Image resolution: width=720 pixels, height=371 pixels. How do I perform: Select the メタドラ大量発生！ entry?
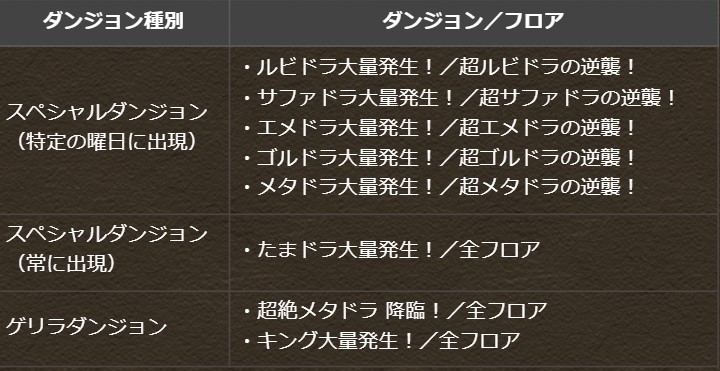[x=345, y=187]
